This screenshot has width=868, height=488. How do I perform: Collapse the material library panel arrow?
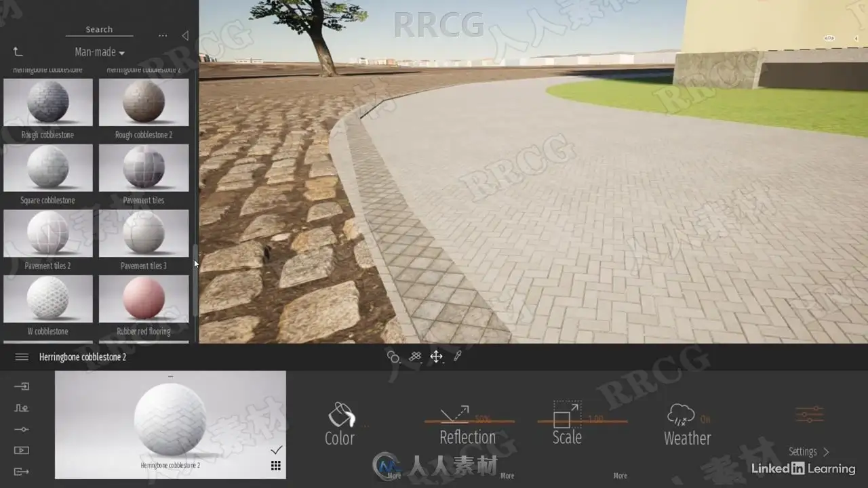[x=184, y=35]
